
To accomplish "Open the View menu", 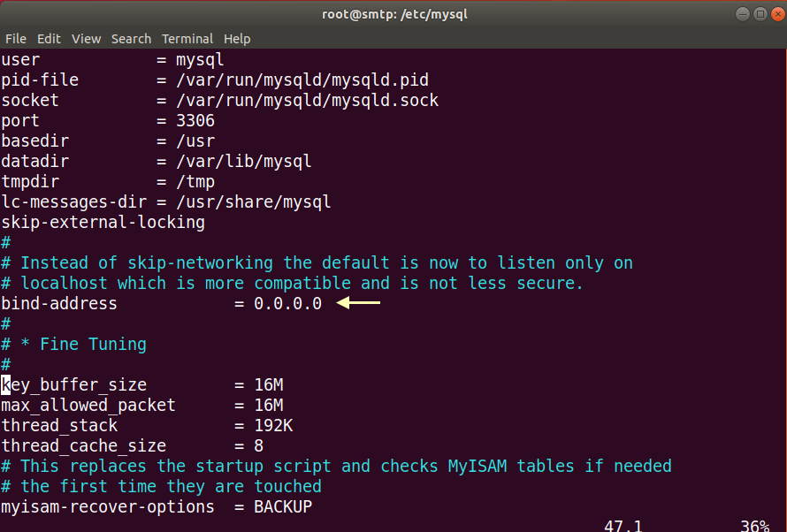I will (86, 39).
